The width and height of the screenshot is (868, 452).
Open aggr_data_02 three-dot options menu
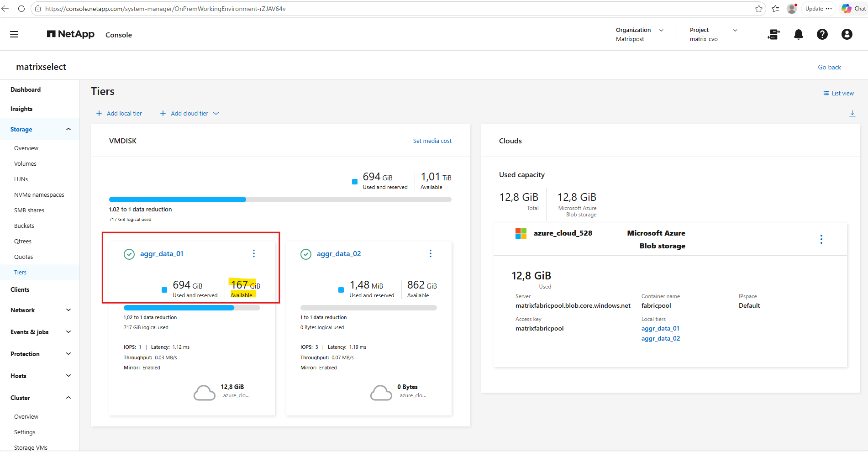pyautogui.click(x=430, y=253)
